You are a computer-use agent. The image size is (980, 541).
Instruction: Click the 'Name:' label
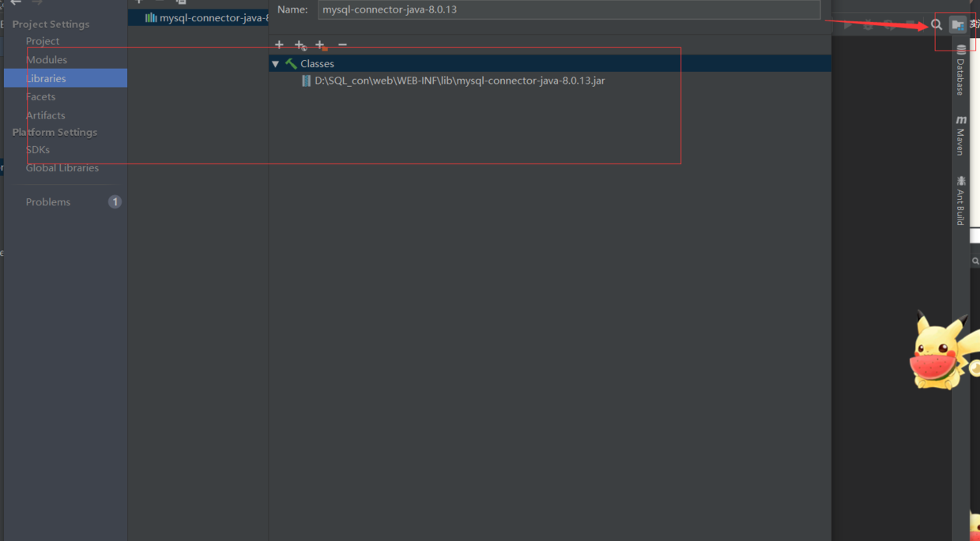coord(292,9)
